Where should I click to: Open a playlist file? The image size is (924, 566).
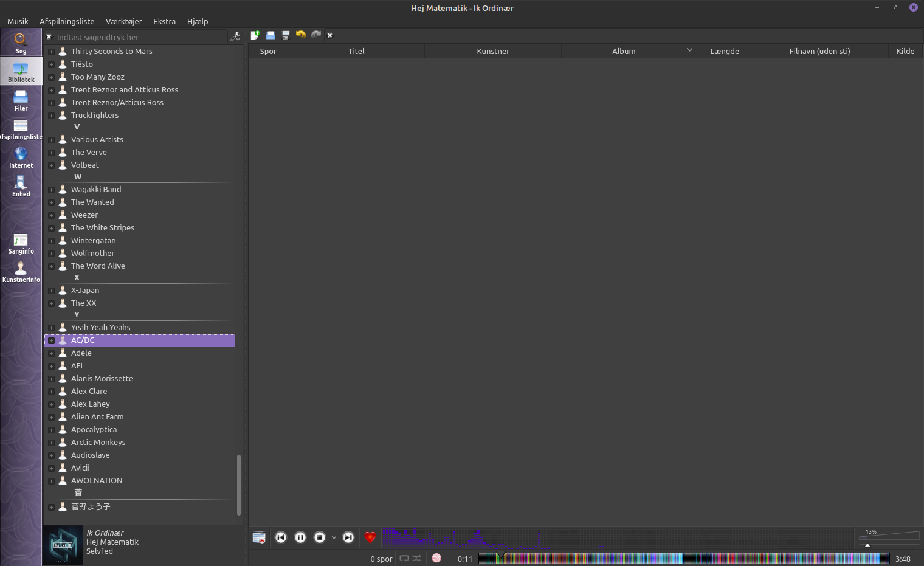coord(270,35)
